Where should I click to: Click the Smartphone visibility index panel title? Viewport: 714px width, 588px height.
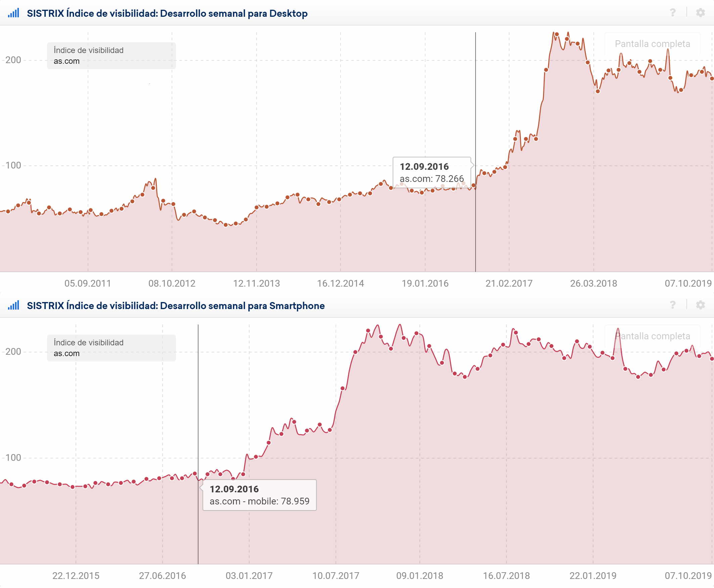pos(176,306)
